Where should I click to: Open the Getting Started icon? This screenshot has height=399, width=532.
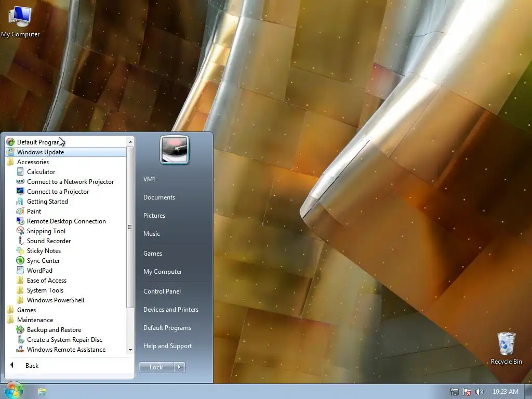pyautogui.click(x=20, y=201)
